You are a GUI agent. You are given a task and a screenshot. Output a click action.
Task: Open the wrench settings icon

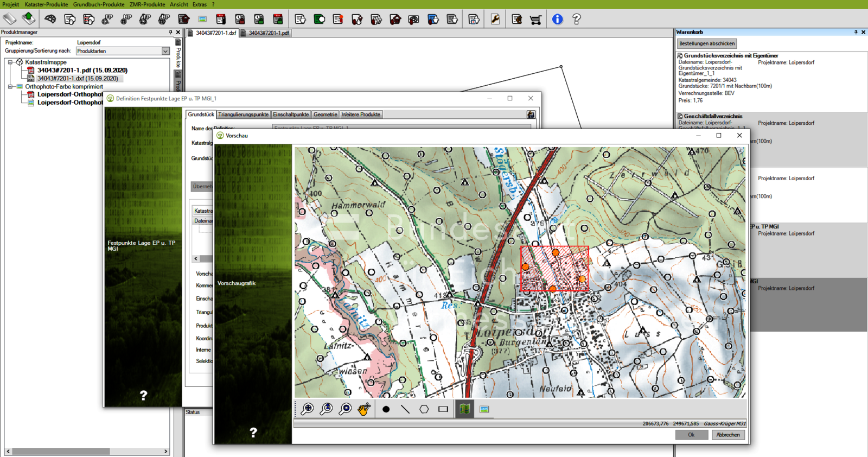pyautogui.click(x=495, y=20)
